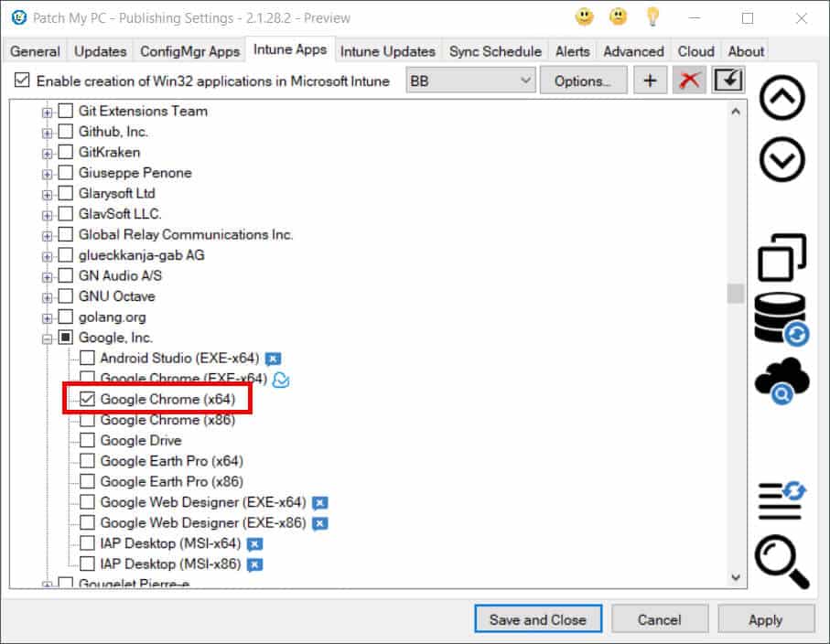Screen dimensions: 830x644
Task: Click the scrollbar down arrow
Action: (x=735, y=577)
